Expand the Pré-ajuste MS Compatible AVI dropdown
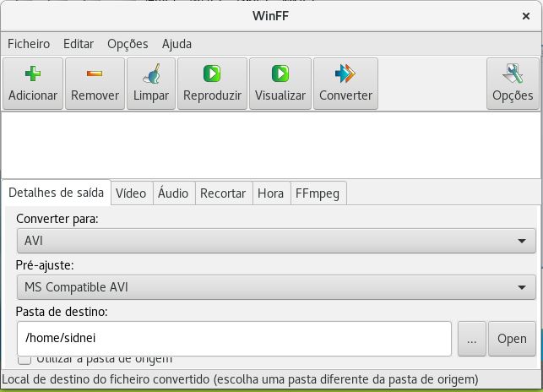Viewport: 543px width, 392px height. tap(276, 287)
